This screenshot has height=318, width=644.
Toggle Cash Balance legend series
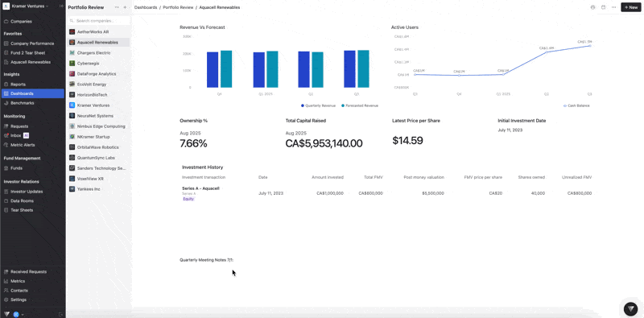click(x=576, y=105)
